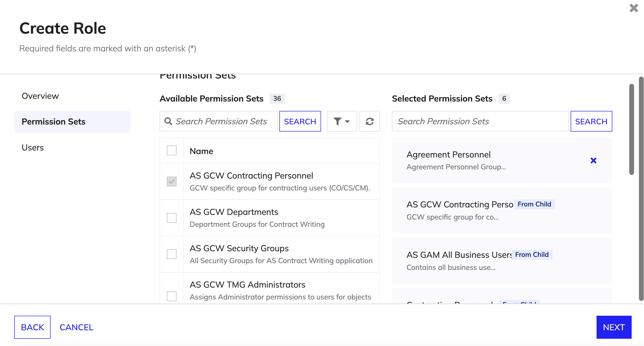Check AS GCW Security Groups checkbox

click(171, 254)
